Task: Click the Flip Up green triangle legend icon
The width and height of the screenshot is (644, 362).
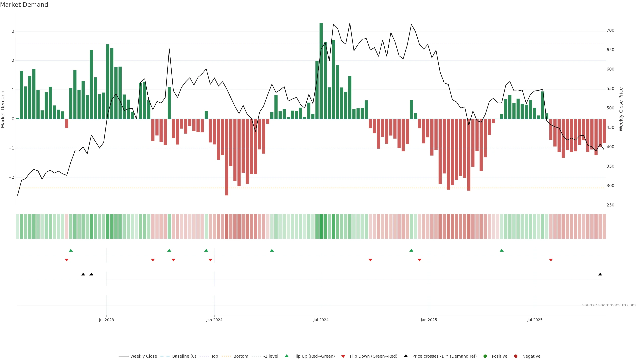Action: (287, 356)
